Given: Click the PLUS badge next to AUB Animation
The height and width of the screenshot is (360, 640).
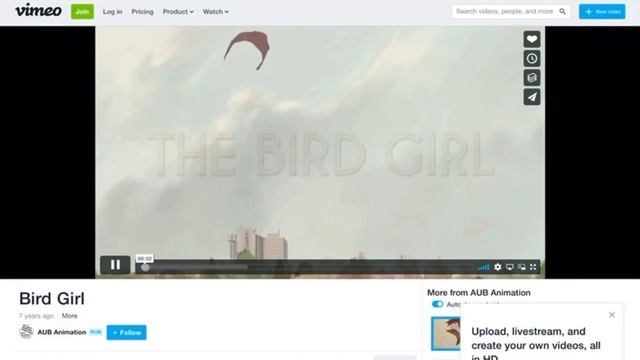Looking at the screenshot, I should [x=96, y=332].
